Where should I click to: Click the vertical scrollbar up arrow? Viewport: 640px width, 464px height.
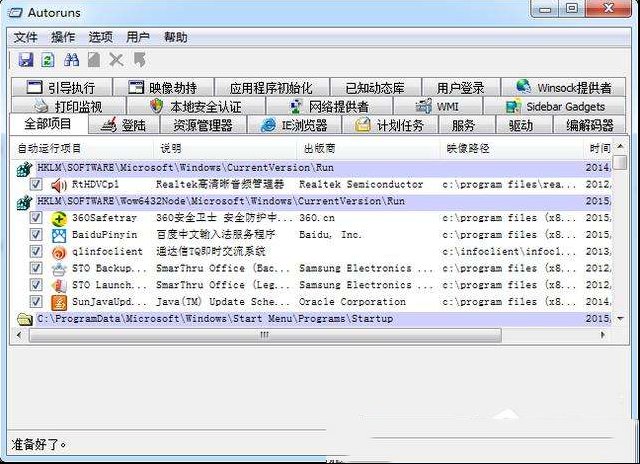[621, 146]
